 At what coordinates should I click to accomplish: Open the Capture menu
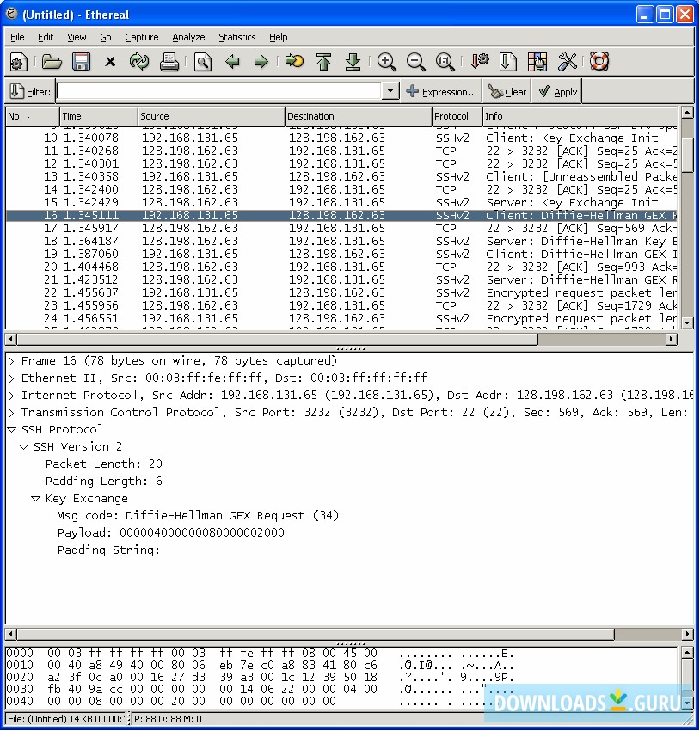141,37
